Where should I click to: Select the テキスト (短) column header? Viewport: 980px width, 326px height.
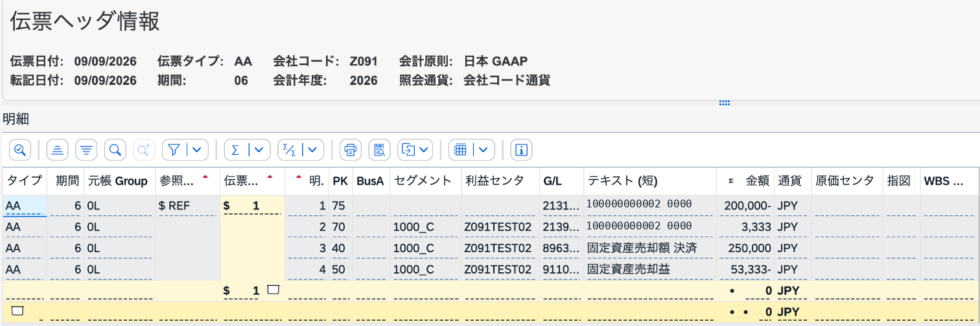pos(650,181)
